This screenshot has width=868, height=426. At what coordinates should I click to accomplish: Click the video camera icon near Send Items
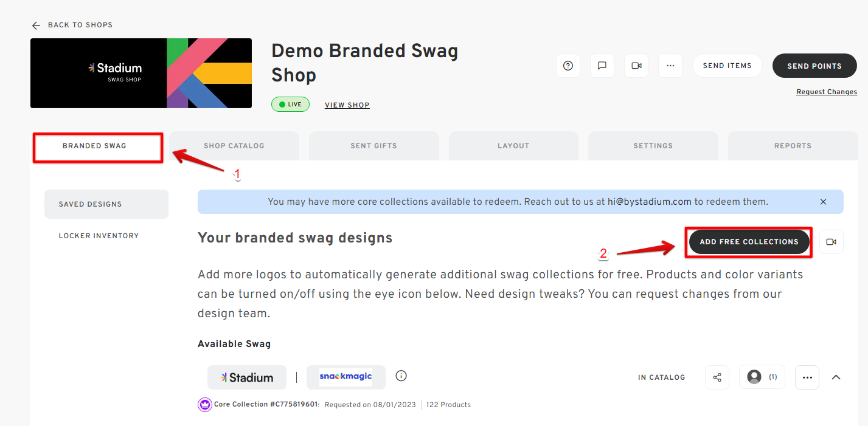(x=636, y=66)
